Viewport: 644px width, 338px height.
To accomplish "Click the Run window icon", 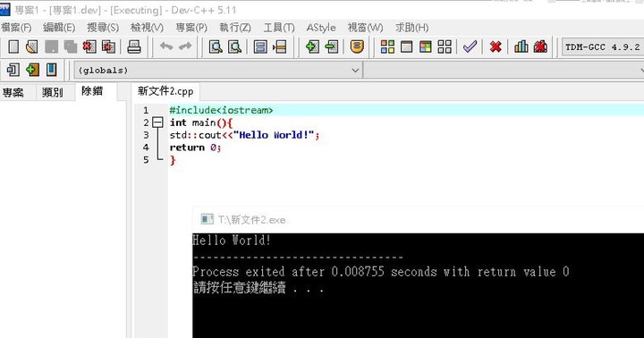I will (x=407, y=46).
